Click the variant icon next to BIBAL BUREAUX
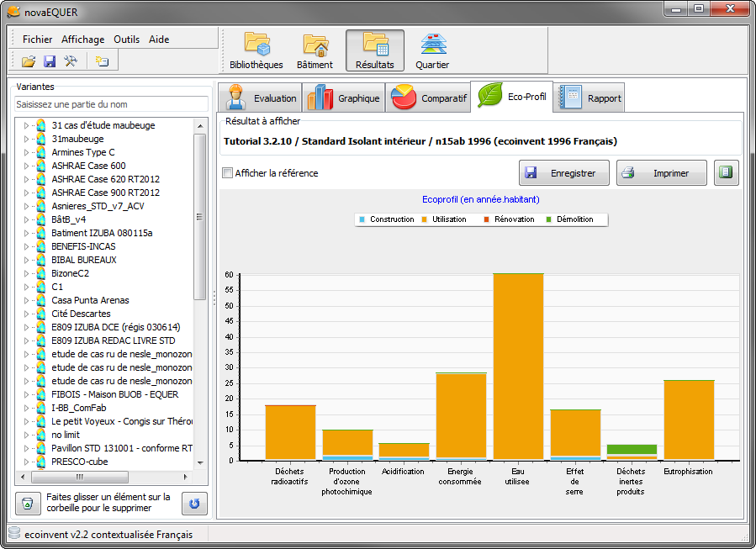The width and height of the screenshot is (756, 549). tap(41, 260)
